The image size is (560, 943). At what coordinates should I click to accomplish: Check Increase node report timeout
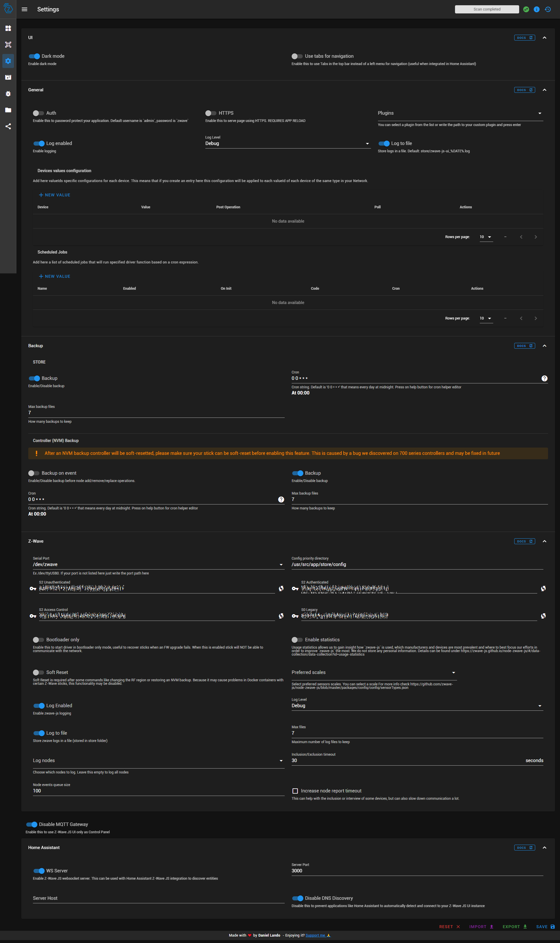coord(295,790)
